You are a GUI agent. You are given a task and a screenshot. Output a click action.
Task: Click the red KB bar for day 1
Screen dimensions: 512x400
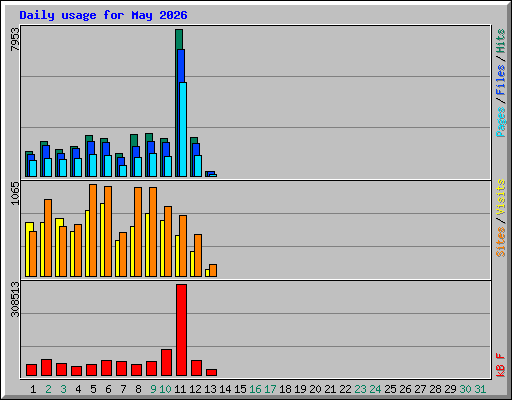pos(31,370)
